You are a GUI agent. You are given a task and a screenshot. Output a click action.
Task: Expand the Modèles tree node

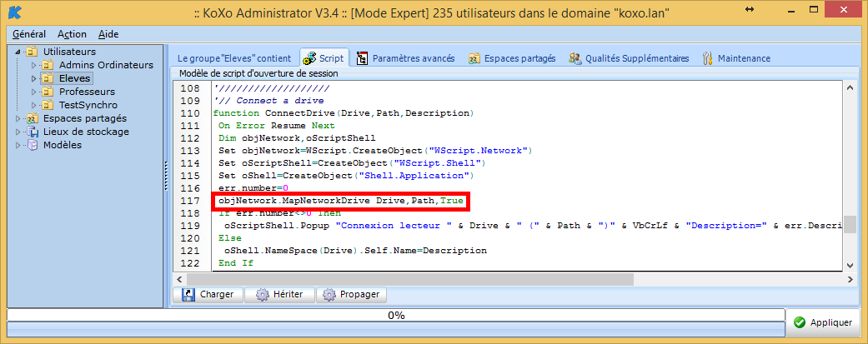[18, 145]
